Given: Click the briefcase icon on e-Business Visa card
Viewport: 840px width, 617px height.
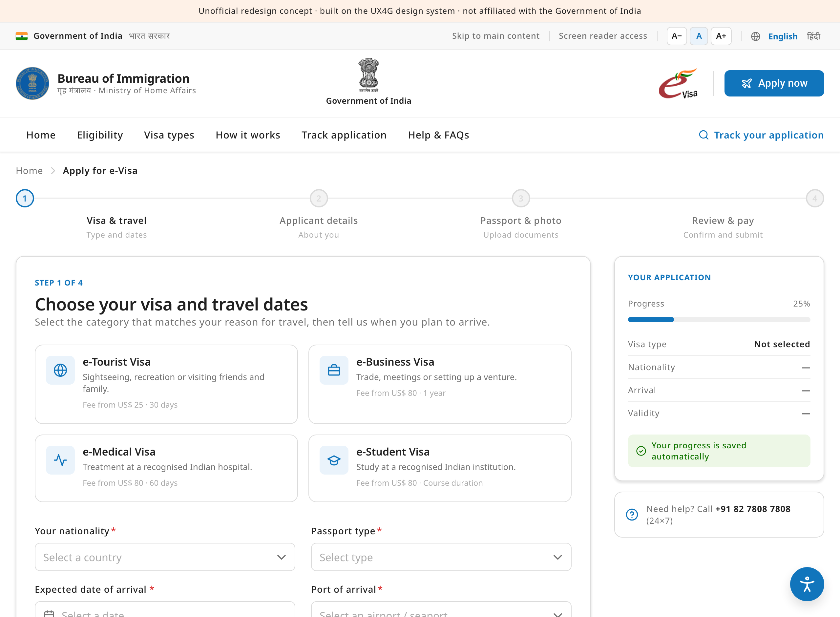Looking at the screenshot, I should tap(334, 370).
